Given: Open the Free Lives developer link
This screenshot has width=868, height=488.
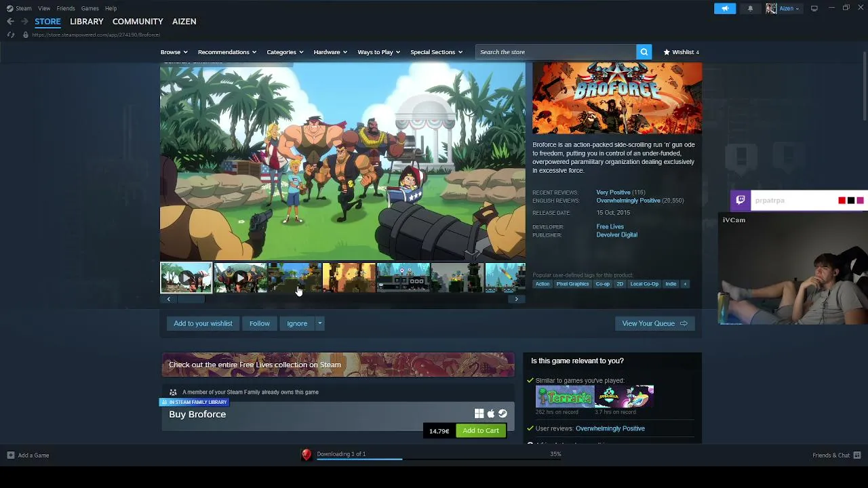Looking at the screenshot, I should pos(610,226).
